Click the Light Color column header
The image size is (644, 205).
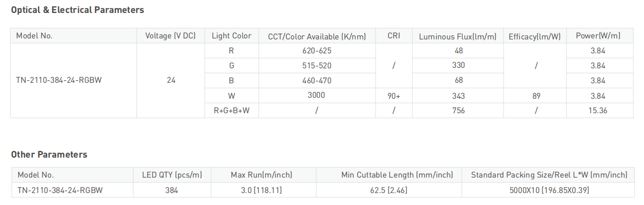pyautogui.click(x=232, y=36)
